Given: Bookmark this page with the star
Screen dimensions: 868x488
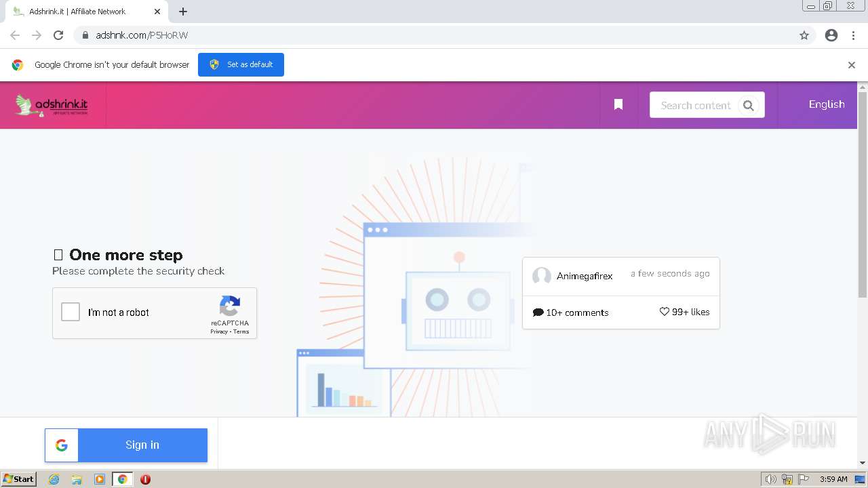Looking at the screenshot, I should (804, 35).
